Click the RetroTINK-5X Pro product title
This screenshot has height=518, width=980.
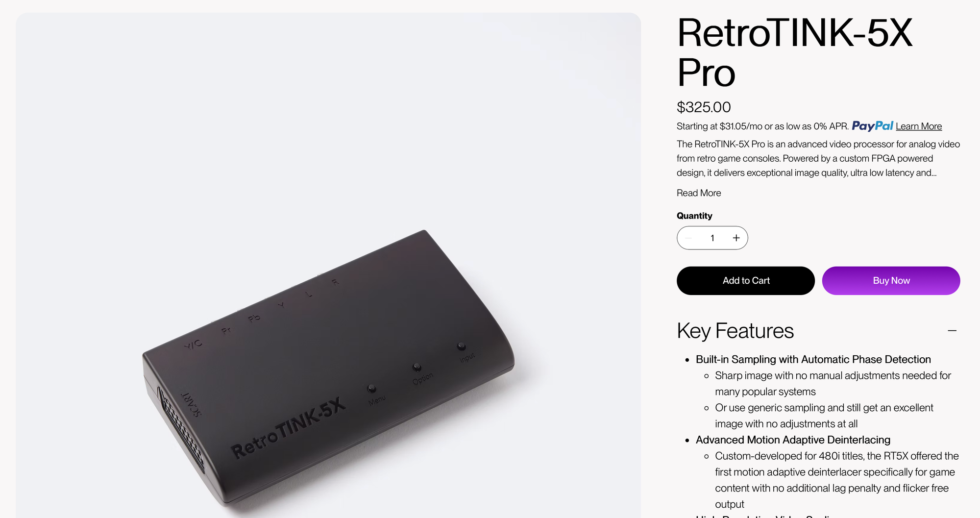tap(795, 52)
